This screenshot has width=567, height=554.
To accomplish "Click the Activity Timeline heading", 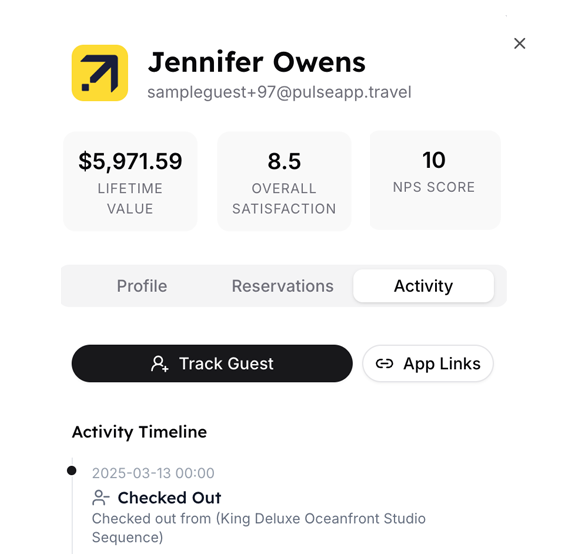I will pos(140,432).
